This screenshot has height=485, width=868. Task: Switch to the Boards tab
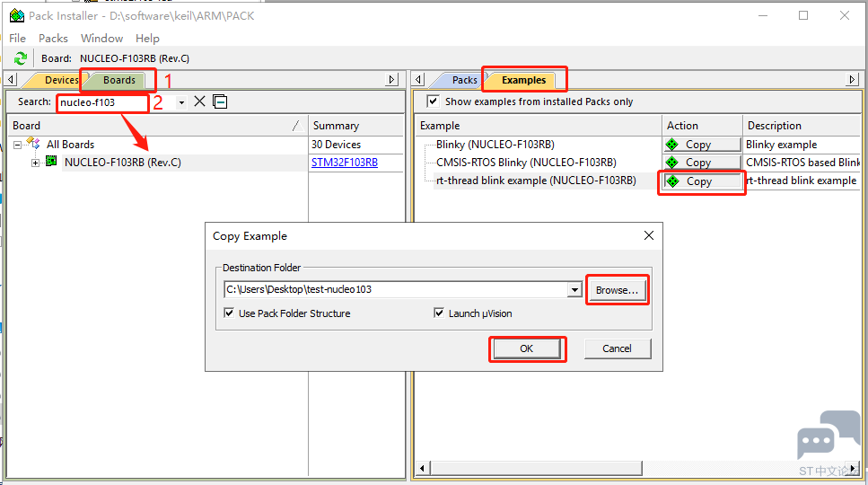tap(119, 80)
